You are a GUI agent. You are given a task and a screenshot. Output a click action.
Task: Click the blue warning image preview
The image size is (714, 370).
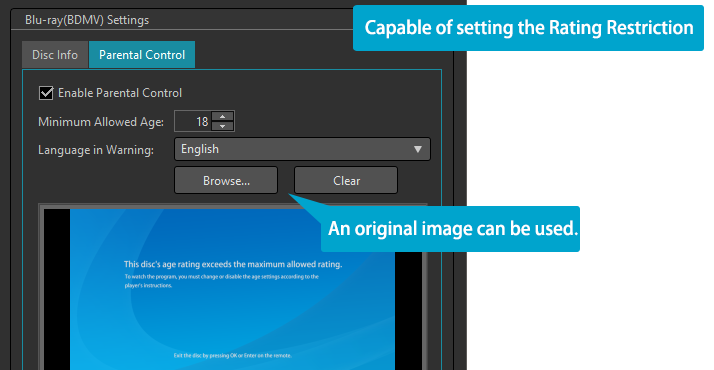pyautogui.click(x=232, y=289)
